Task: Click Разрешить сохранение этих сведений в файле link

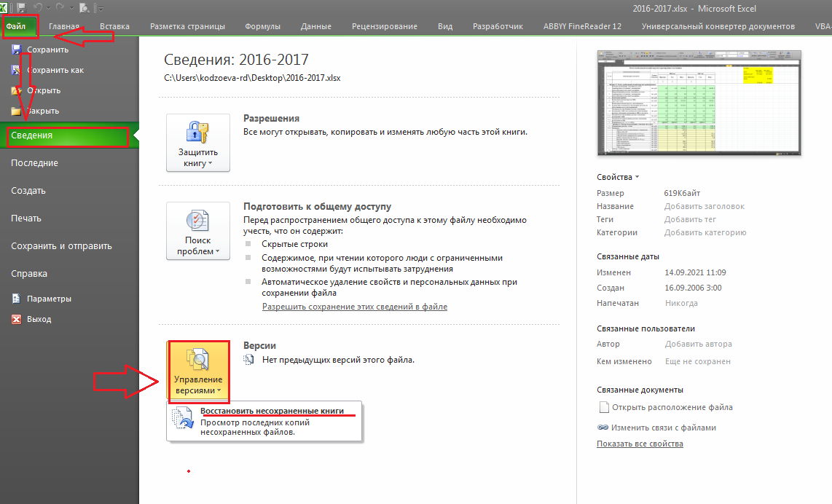Action: 355,307
